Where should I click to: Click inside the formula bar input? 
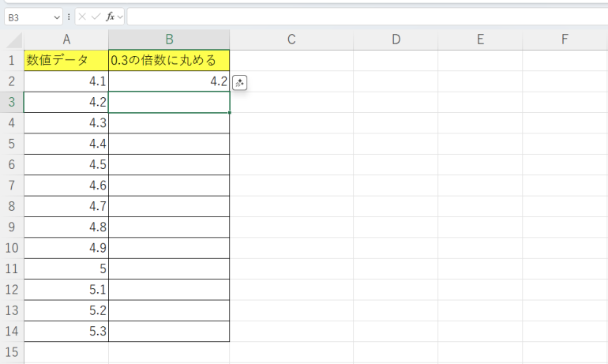click(x=367, y=17)
